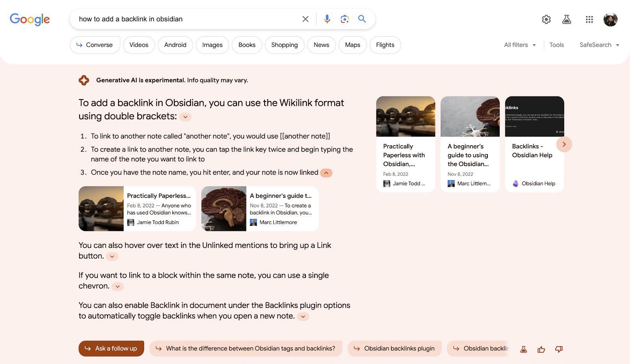Image resolution: width=630 pixels, height=364 pixels.
Task: Ask about difference between Obsidian tags and backlinks
Action: coord(246,349)
